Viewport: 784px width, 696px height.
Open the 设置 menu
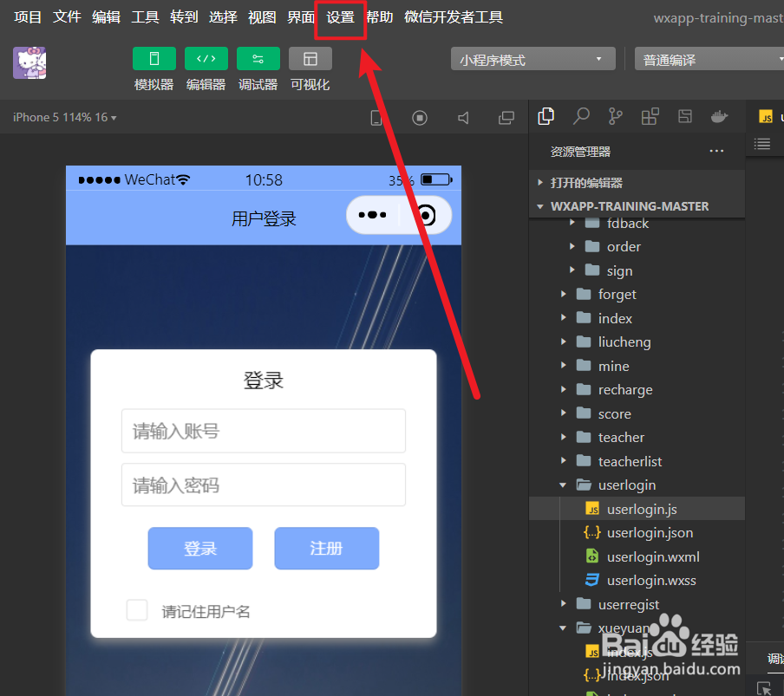coord(341,18)
